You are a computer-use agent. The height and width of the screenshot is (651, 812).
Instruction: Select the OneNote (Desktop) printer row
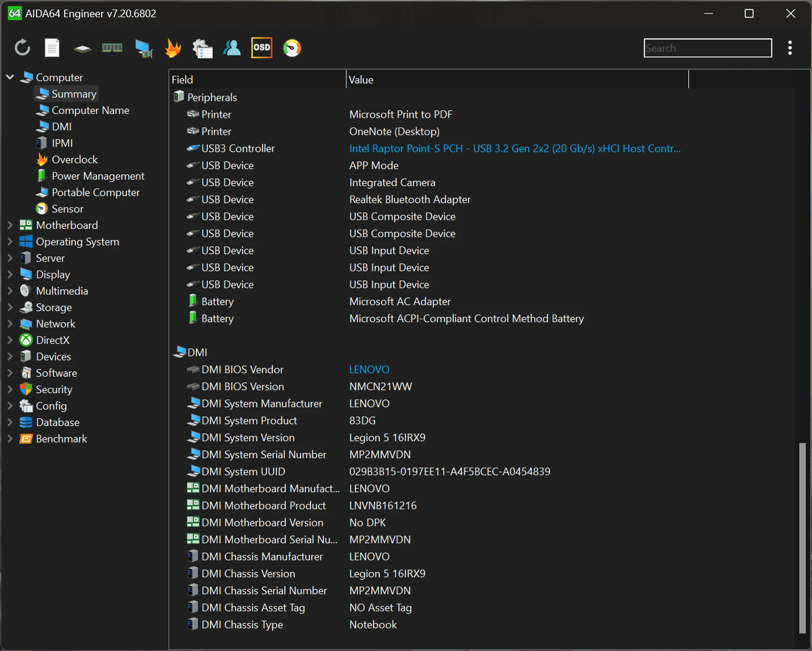481,131
